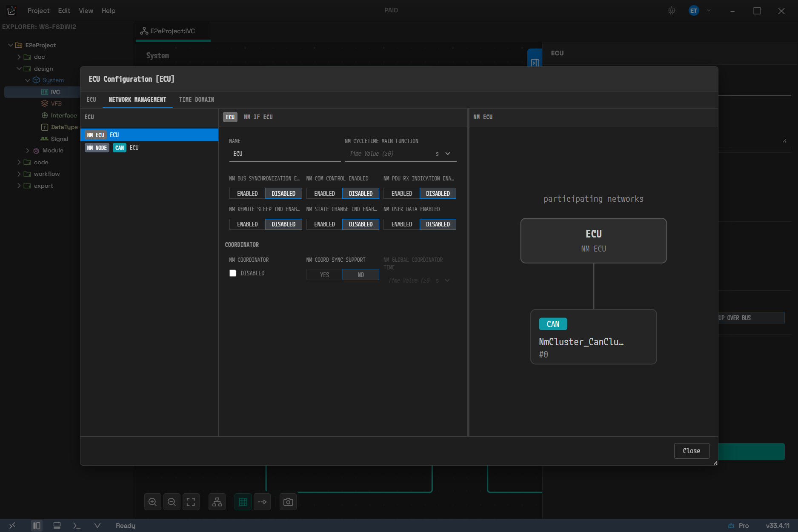Switch to the ECU tab in dialog
The image size is (798, 532).
click(92, 100)
